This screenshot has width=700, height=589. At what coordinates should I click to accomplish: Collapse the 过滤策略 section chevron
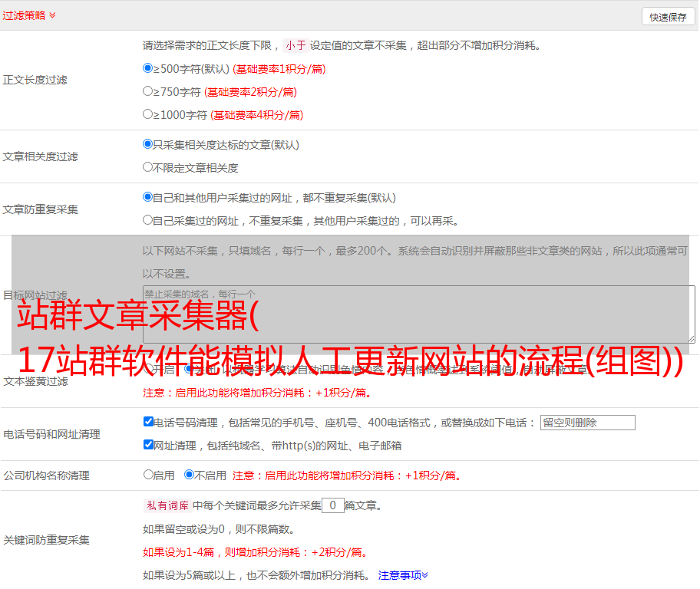pos(52,15)
